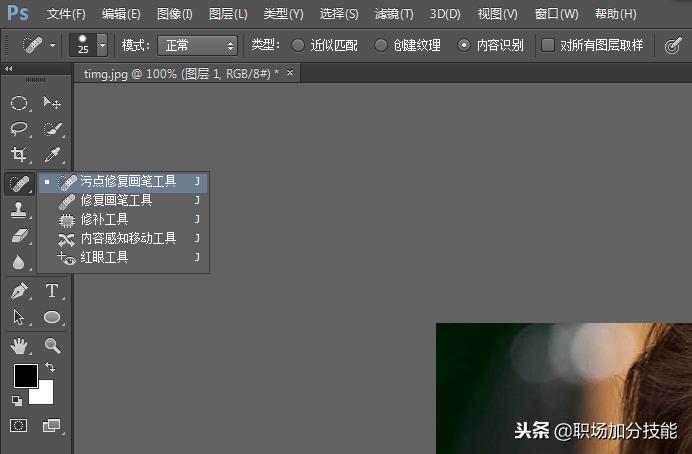
Task: Choose 修补工具 from flyout
Action: [x=123, y=219]
